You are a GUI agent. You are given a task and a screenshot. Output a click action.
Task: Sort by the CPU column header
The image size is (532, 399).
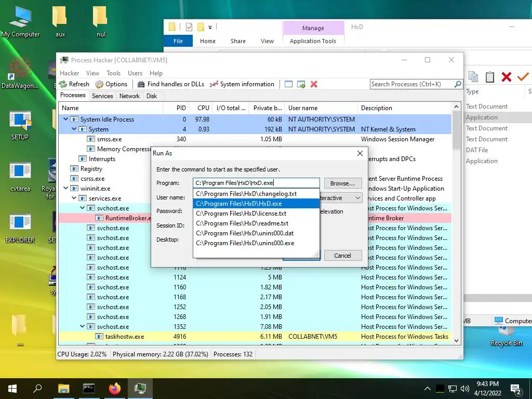click(201, 108)
